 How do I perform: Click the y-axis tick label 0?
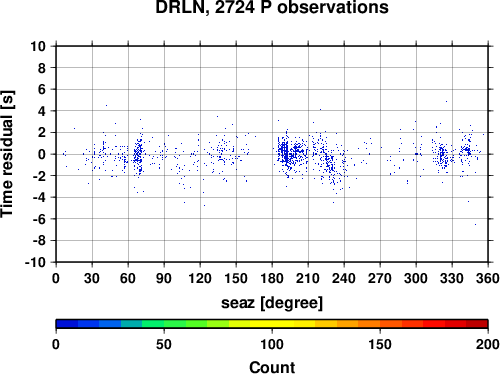click(x=42, y=154)
